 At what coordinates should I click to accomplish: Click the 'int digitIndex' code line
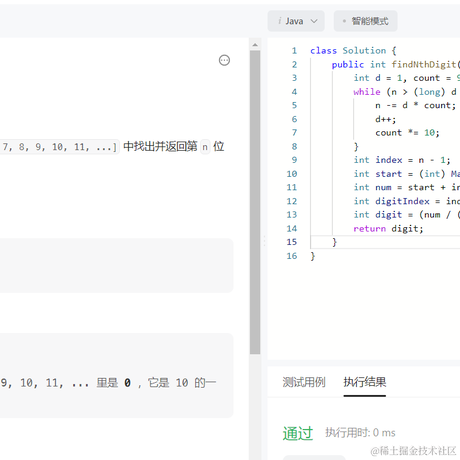pyautogui.click(x=407, y=201)
